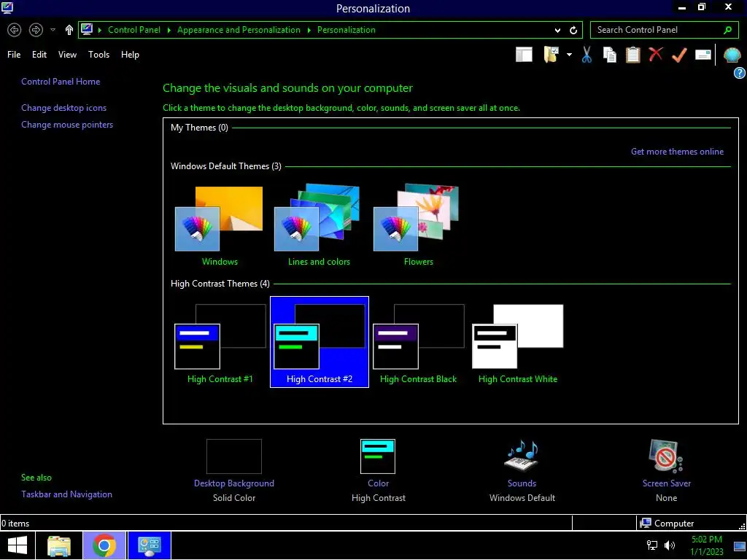The image size is (747, 560).
Task: Click the Windows Default Themes (3) header
Action: pyautogui.click(x=226, y=166)
